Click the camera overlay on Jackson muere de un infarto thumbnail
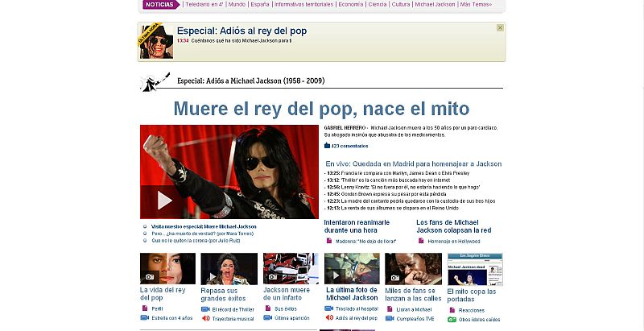 point(273,277)
